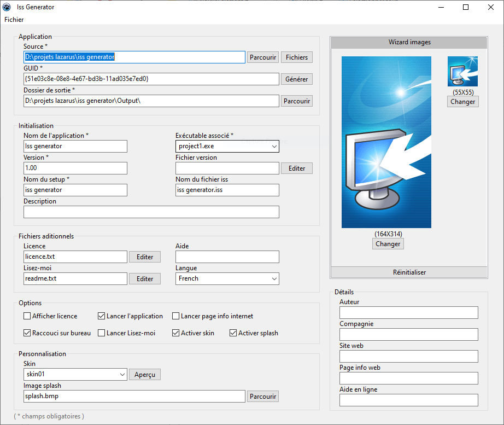Expand the Langue dropdown list
This screenshot has height=425, width=504.
274,279
